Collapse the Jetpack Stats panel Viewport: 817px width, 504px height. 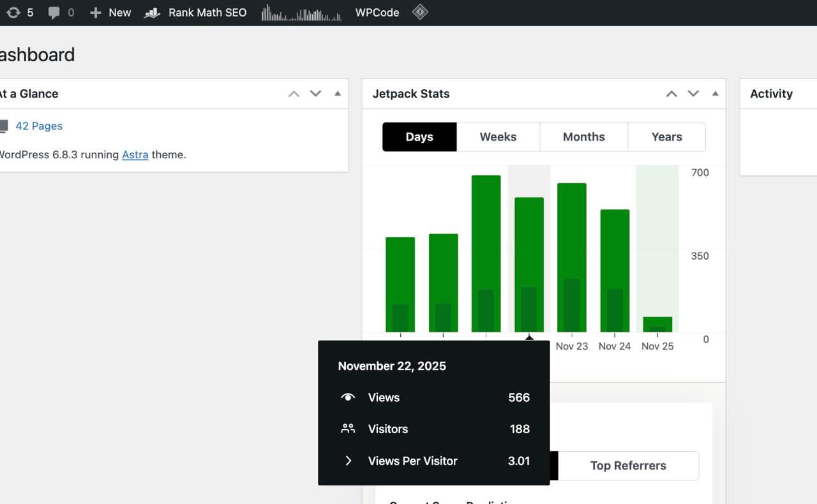715,94
